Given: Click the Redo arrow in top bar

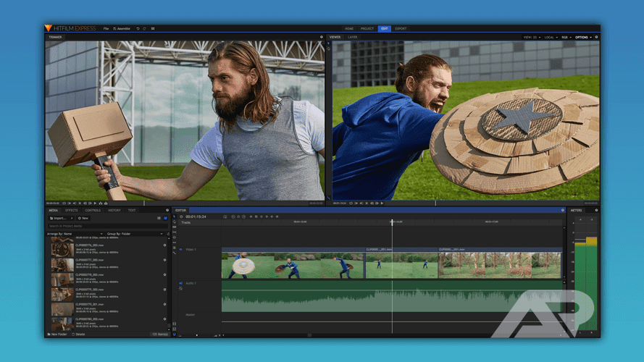Looking at the screenshot, I should click(144, 29).
